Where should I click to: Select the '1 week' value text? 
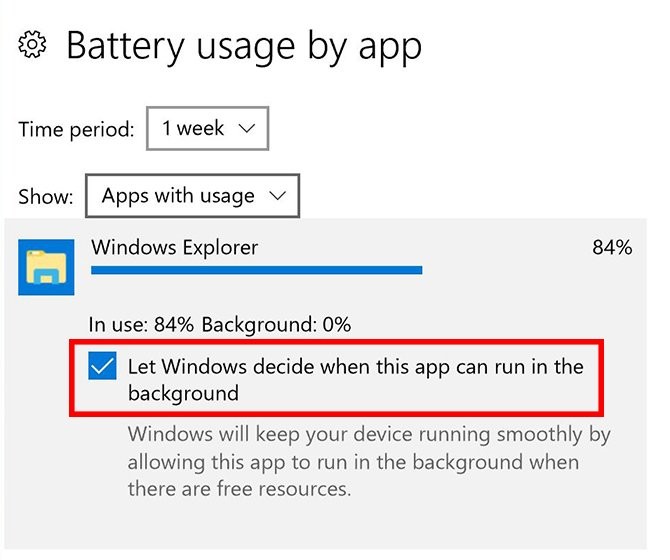click(192, 129)
